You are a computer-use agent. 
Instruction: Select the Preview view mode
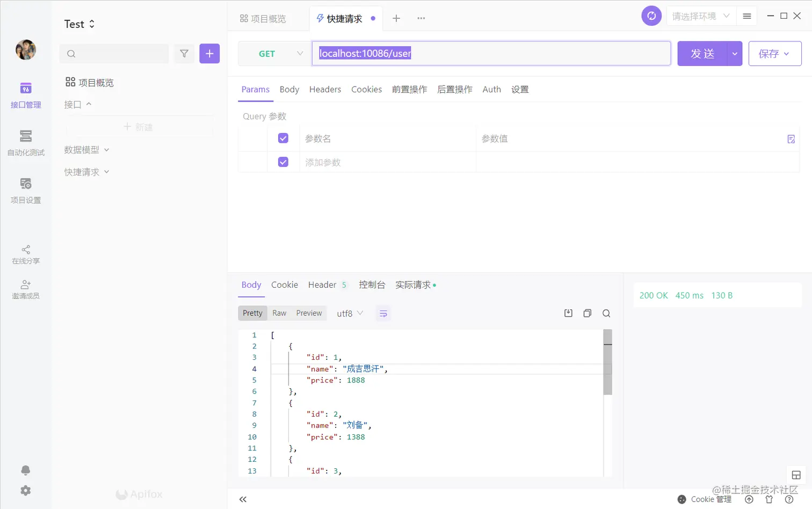coord(309,313)
